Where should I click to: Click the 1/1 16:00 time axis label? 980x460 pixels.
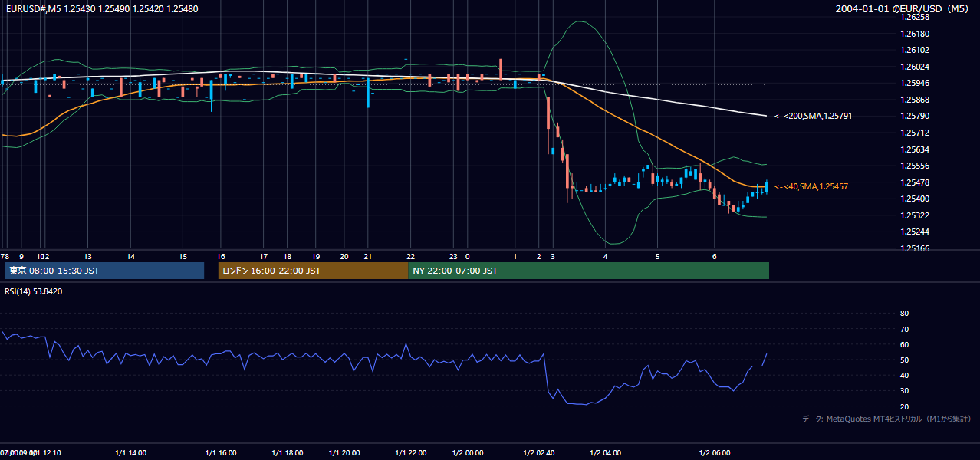[220, 453]
